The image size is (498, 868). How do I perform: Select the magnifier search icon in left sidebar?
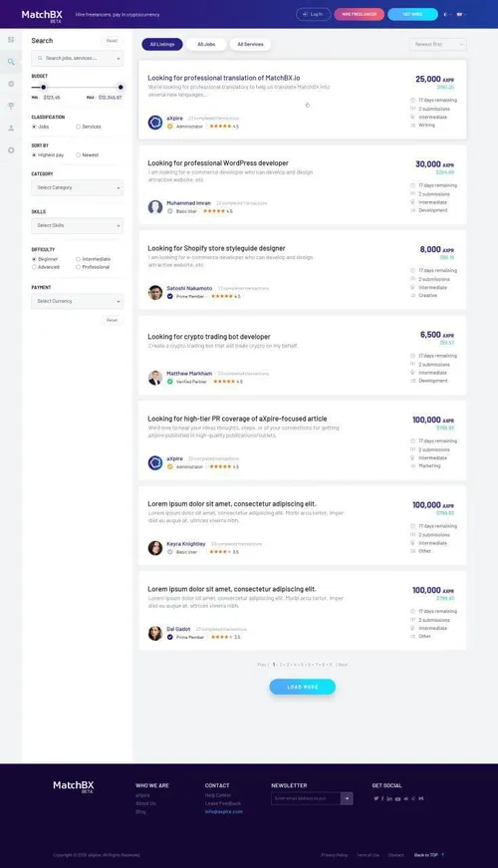11,62
